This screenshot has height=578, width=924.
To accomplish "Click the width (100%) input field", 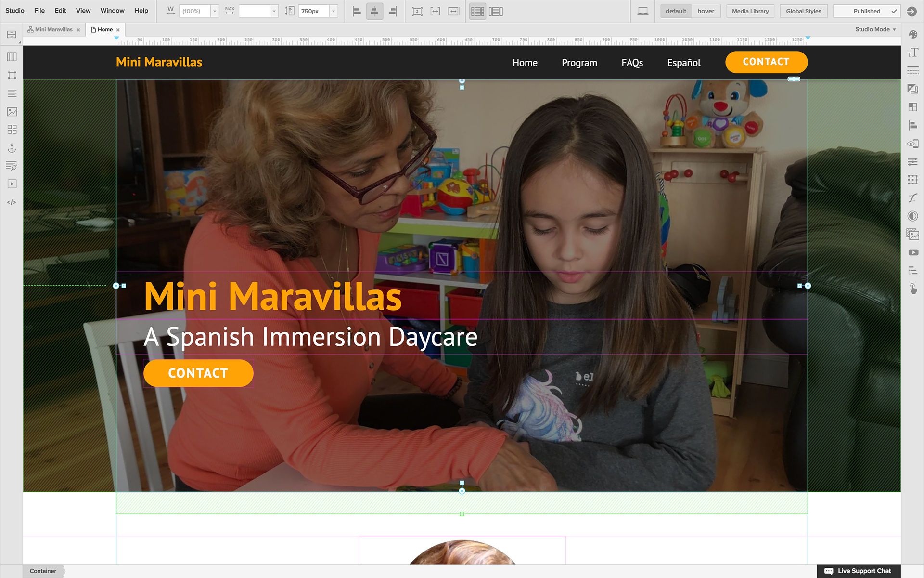I will tap(195, 11).
